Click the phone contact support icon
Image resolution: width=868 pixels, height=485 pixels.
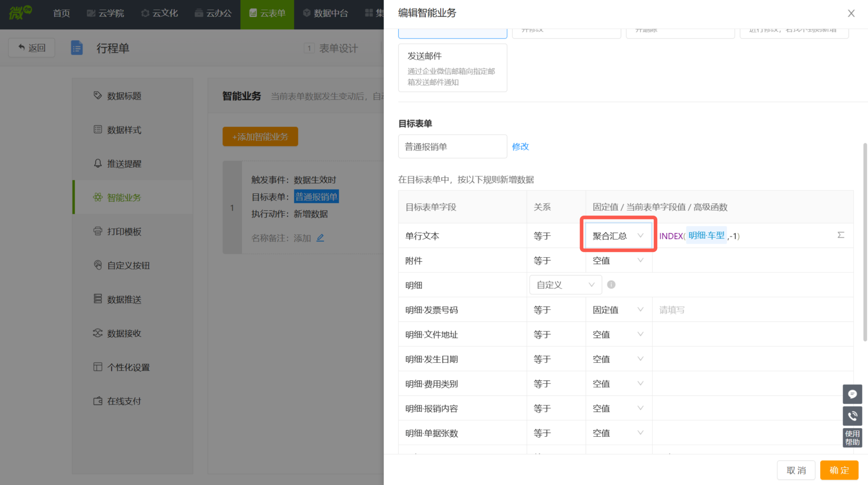coord(852,416)
